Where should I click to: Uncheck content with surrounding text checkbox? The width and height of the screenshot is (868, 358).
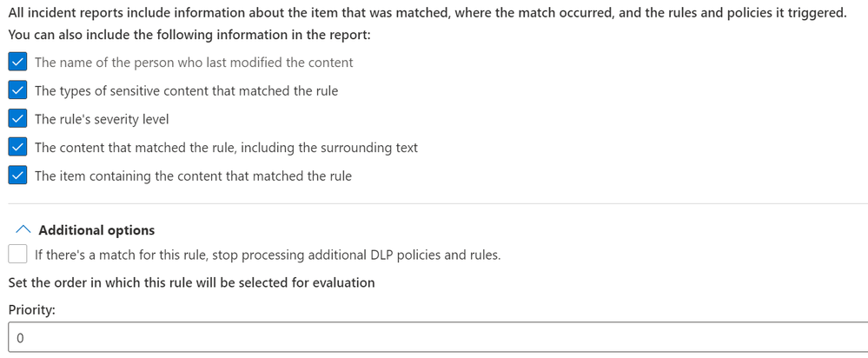pos(17,148)
